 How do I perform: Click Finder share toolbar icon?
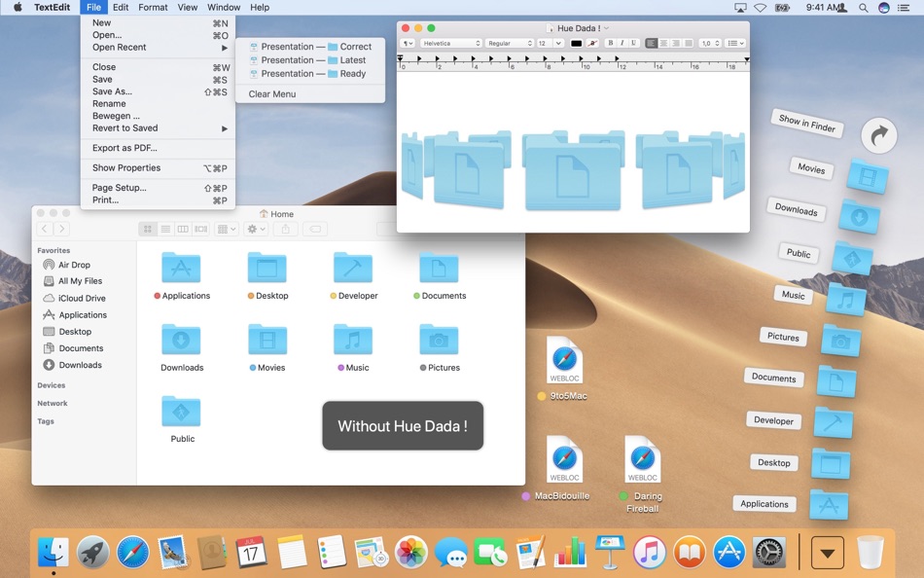coord(286,229)
